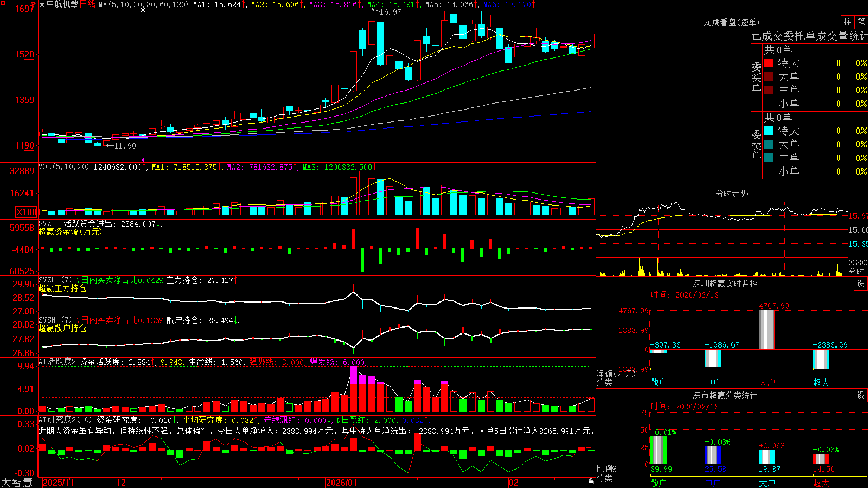Select the SVZL indicator name

point(47,280)
